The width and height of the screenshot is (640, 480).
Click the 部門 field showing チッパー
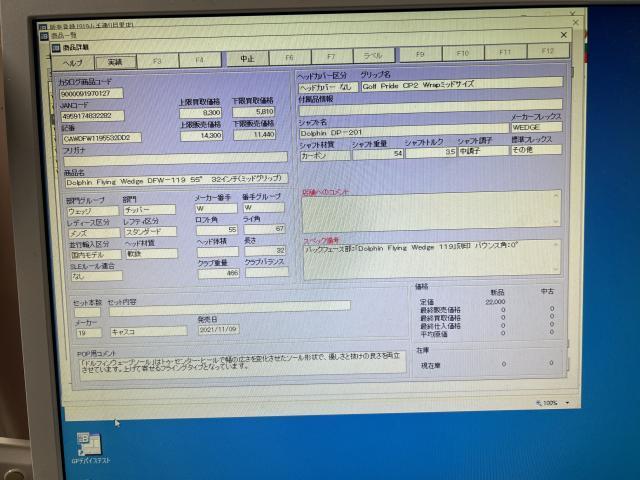pyautogui.click(x=149, y=210)
